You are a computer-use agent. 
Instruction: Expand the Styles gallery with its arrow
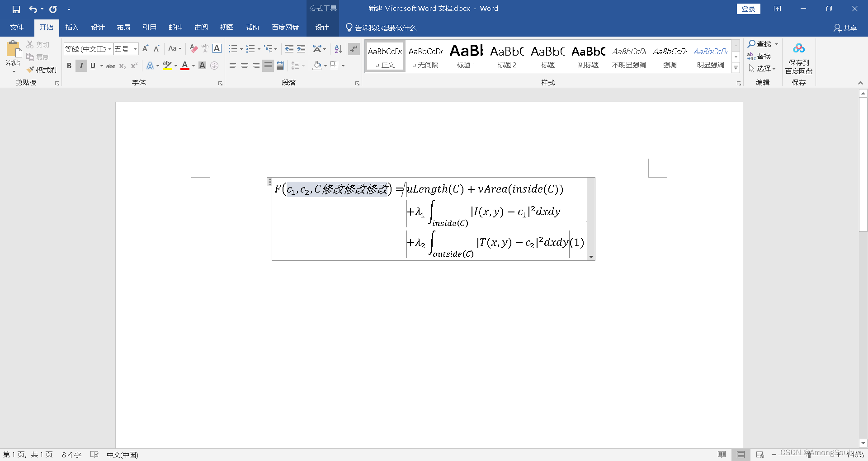pos(736,67)
